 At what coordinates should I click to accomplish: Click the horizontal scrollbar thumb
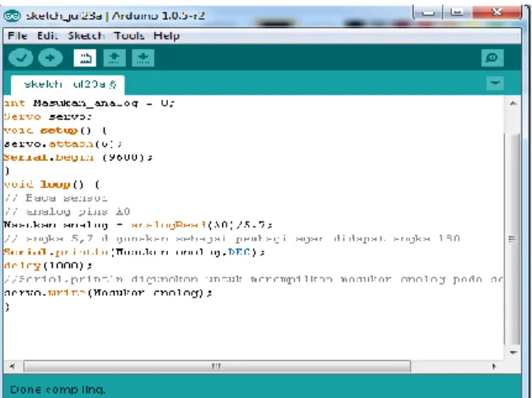[x=217, y=366]
